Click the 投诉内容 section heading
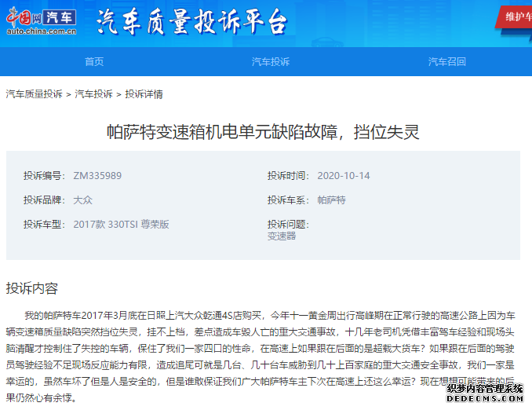Viewport: 532px width, 410px height. pyautogui.click(x=32, y=288)
